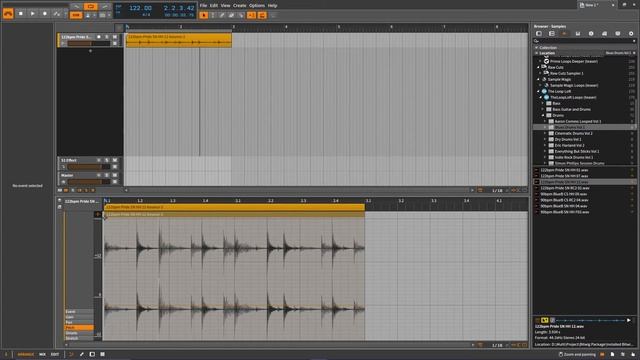Toggle follow playback icon in toolbar
640x360 pixels.
[x=251, y=15]
